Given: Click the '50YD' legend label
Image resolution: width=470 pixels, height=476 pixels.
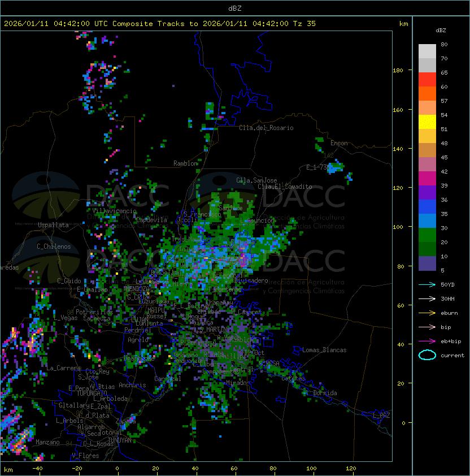Looking at the screenshot, I should [447, 284].
